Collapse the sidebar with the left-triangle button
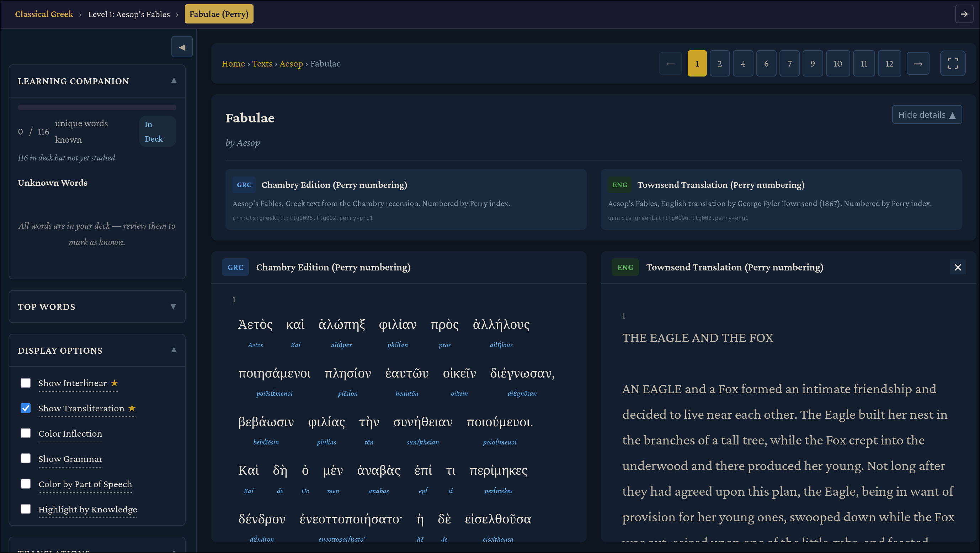The width and height of the screenshot is (980, 553). 182,47
